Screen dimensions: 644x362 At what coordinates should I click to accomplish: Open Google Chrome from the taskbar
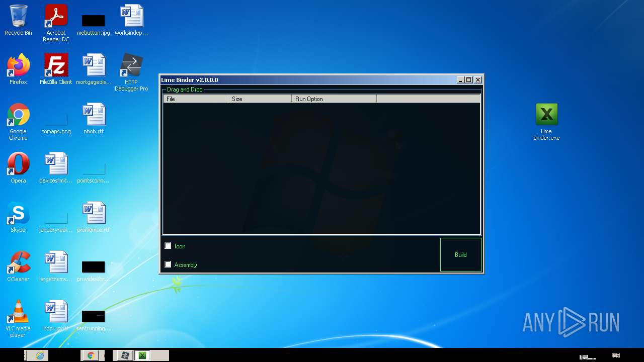pos(91,355)
